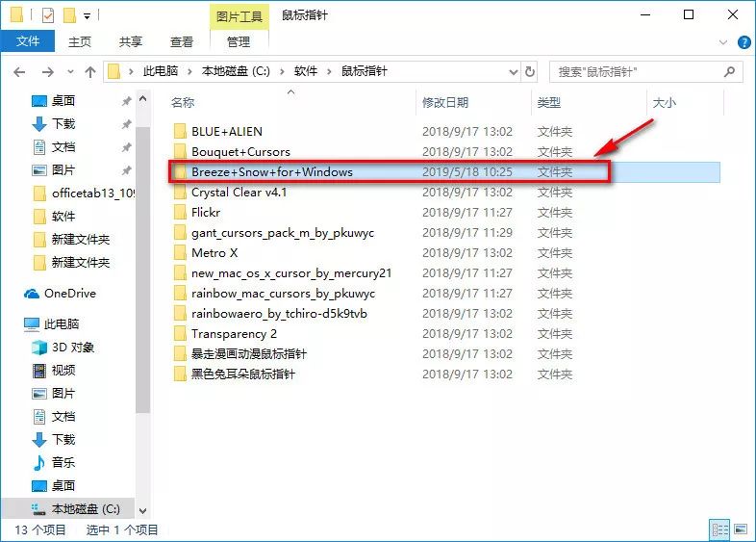This screenshot has width=756, height=542.
Task: Open Help with the question mark icon
Action: click(x=743, y=42)
